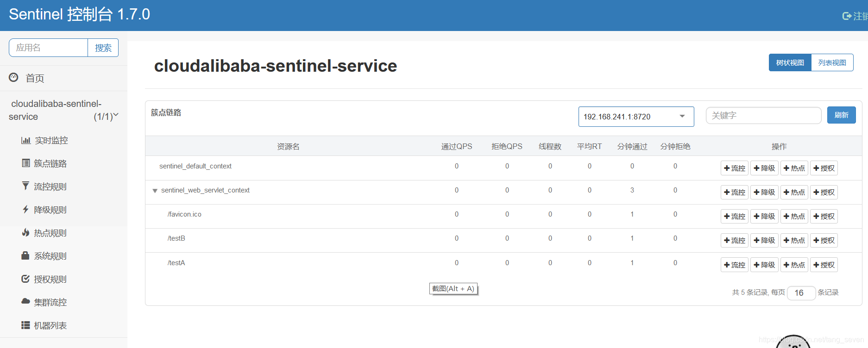The width and height of the screenshot is (868, 348).
Task: Click the filter icon for 流控规则
Action: coord(25,186)
